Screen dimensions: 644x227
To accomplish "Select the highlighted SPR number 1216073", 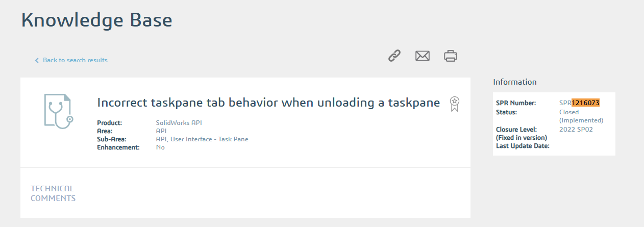I will [585, 103].
